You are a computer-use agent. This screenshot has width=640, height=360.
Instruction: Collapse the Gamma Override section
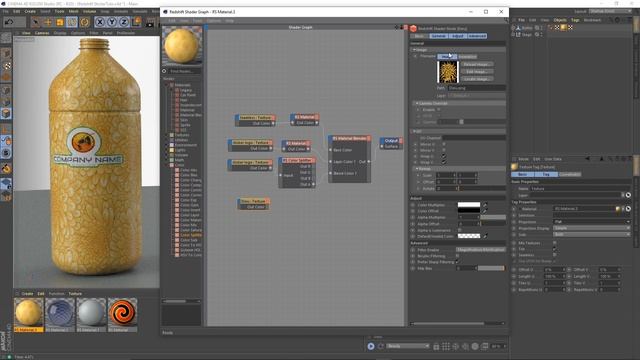tap(417, 103)
